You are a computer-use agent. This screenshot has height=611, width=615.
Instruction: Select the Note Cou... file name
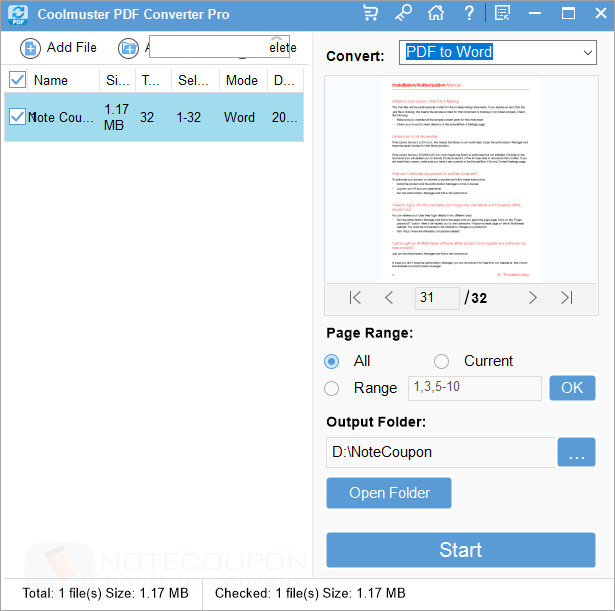click(61, 117)
